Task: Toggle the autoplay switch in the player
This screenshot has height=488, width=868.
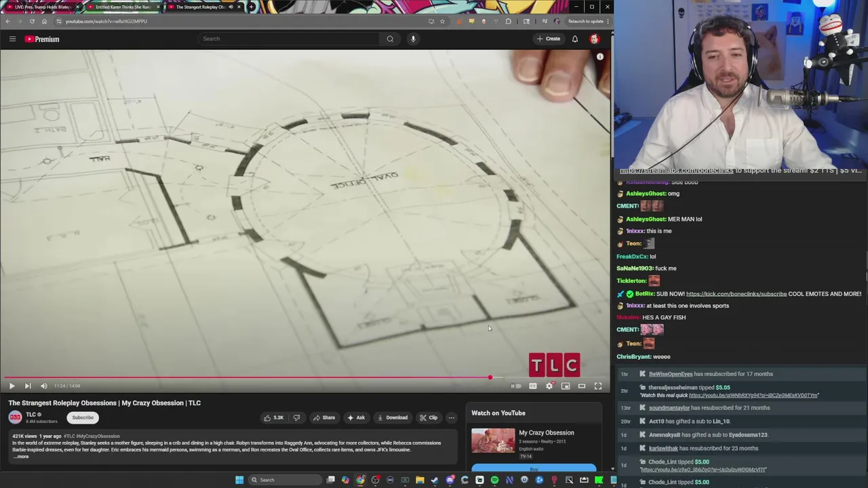Action: pos(516,386)
